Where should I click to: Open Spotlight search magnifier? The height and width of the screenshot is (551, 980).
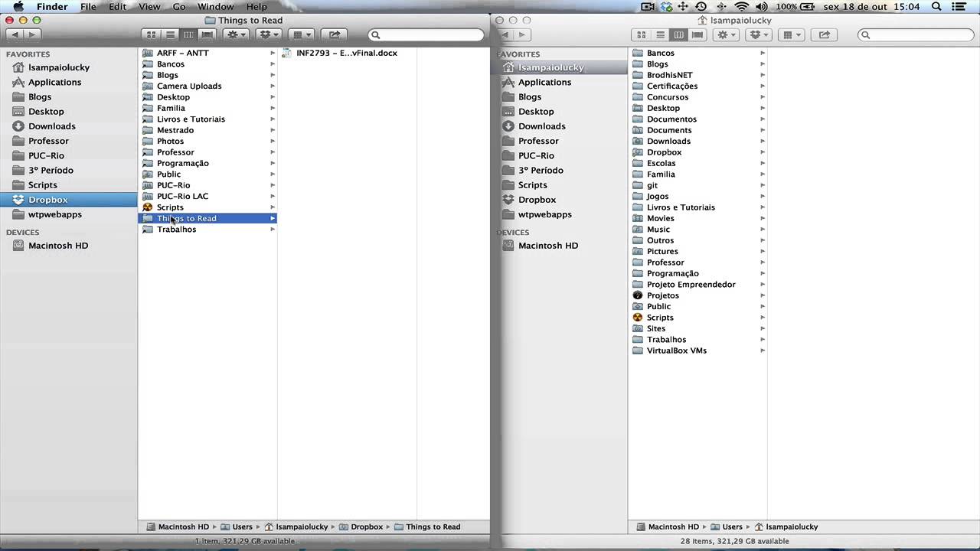point(938,6)
